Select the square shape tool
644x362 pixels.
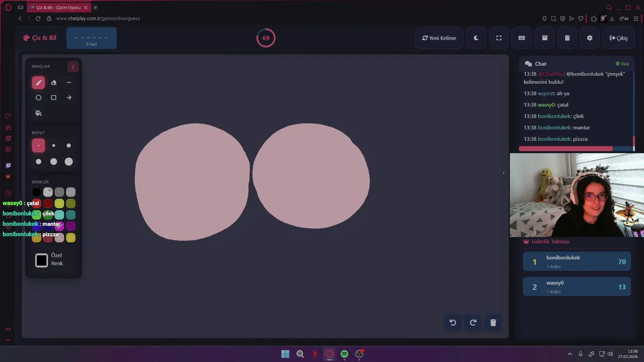(x=54, y=98)
